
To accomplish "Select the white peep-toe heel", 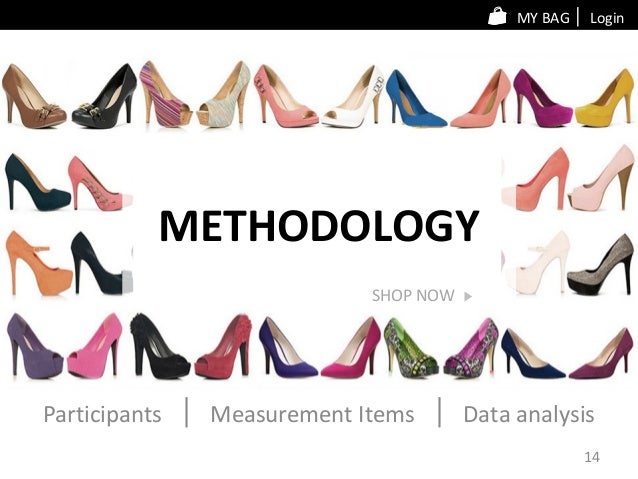I will [353, 97].
